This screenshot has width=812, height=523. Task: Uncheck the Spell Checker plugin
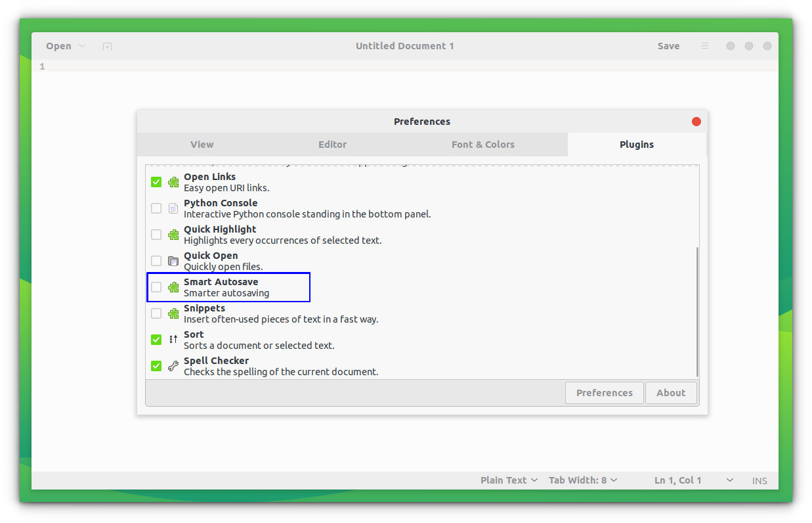point(156,366)
